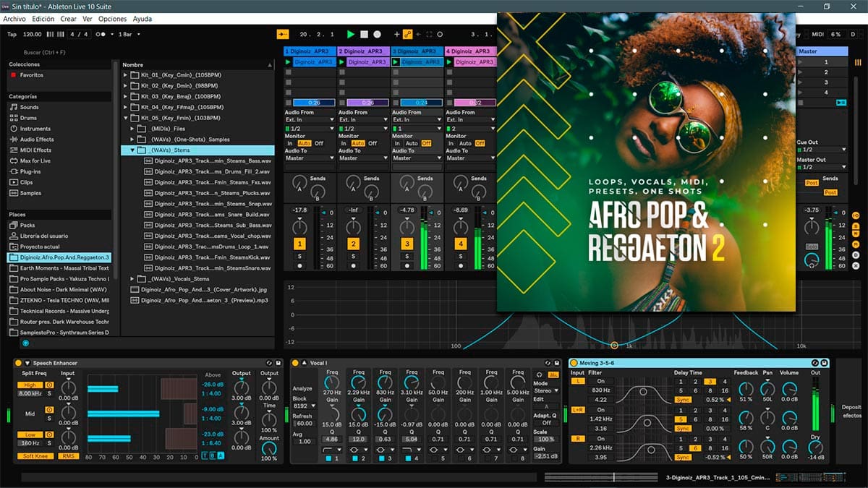Click the Speech Enhancer save preset icon
The image size is (868, 488).
tap(278, 363)
